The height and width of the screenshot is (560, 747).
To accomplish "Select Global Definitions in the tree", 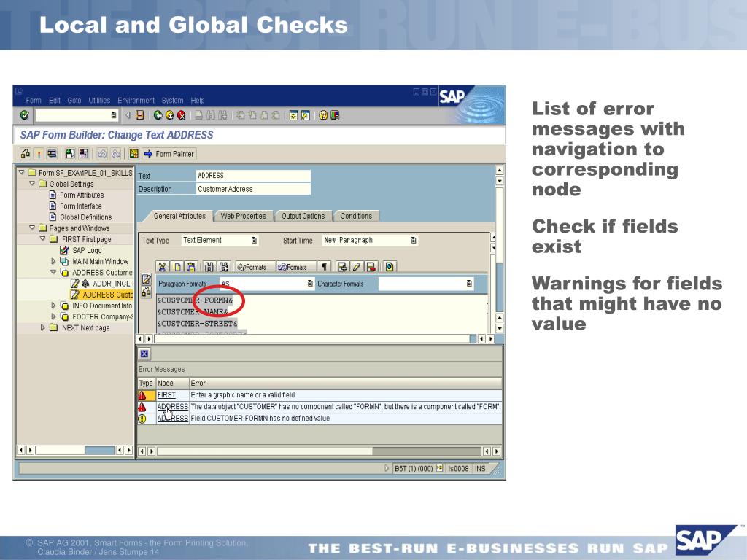I will click(86, 217).
